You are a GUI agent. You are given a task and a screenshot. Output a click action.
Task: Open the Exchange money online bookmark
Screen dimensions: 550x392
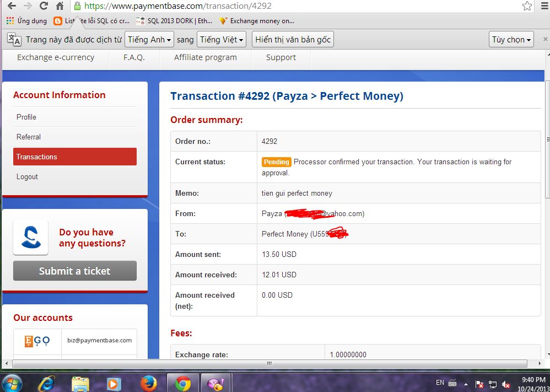[256, 21]
